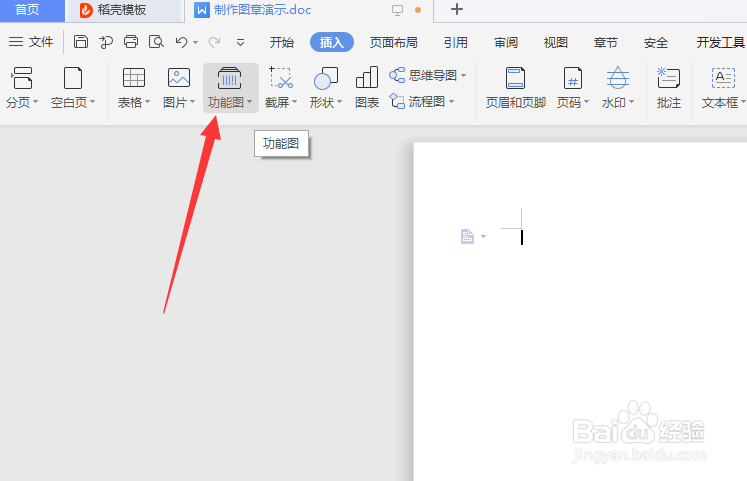Viewport: 747px width, 481px height.
Task: Click inside the blank document page
Action: 580,311
